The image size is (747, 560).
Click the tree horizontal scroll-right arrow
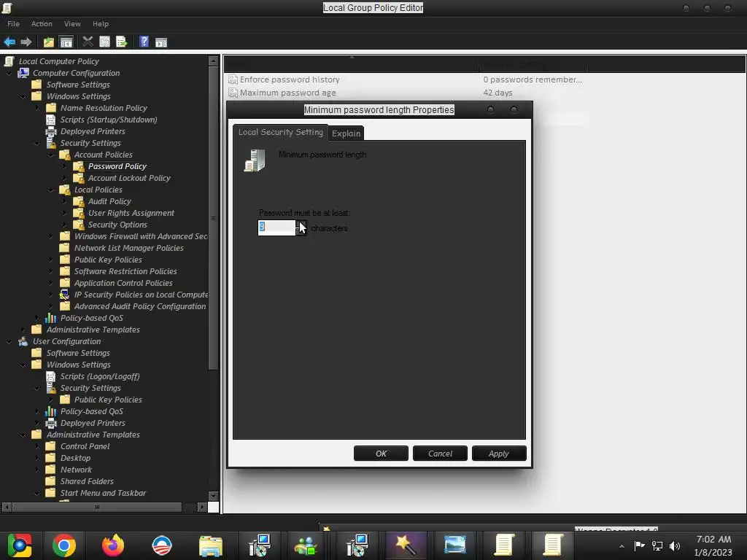pos(202,507)
